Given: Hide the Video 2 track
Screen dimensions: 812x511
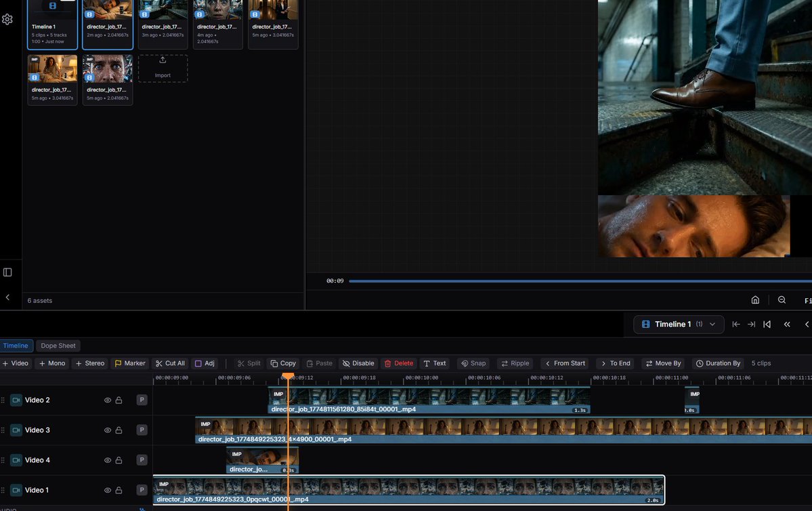Looking at the screenshot, I should pos(107,401).
